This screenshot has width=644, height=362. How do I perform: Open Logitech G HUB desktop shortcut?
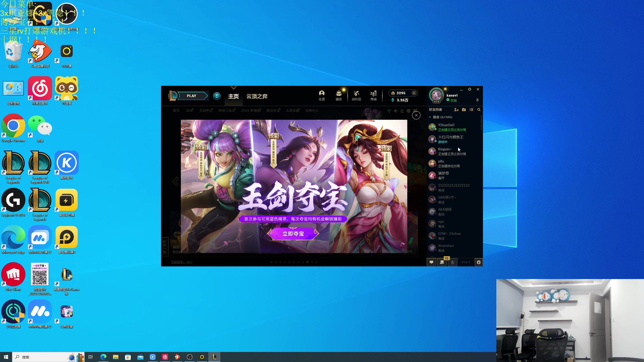[13, 203]
